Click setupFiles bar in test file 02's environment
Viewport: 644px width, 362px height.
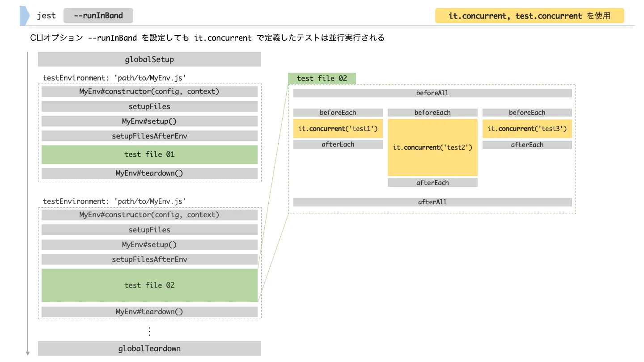tap(149, 230)
